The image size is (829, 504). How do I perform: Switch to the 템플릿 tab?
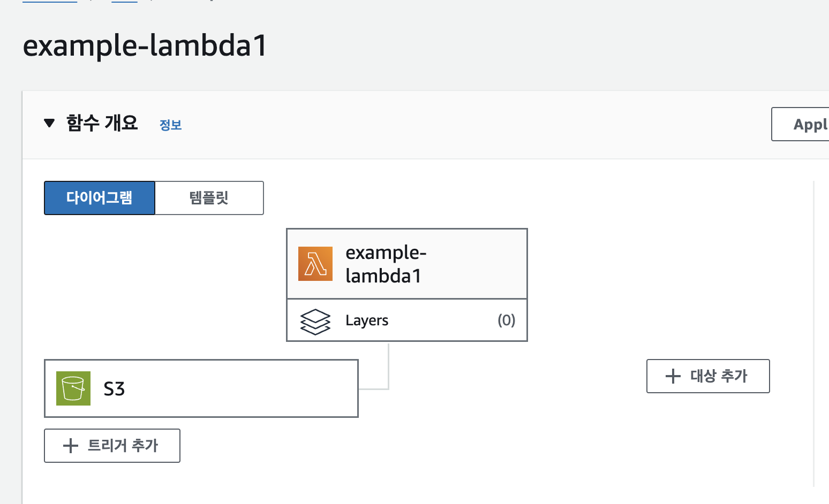pos(209,198)
